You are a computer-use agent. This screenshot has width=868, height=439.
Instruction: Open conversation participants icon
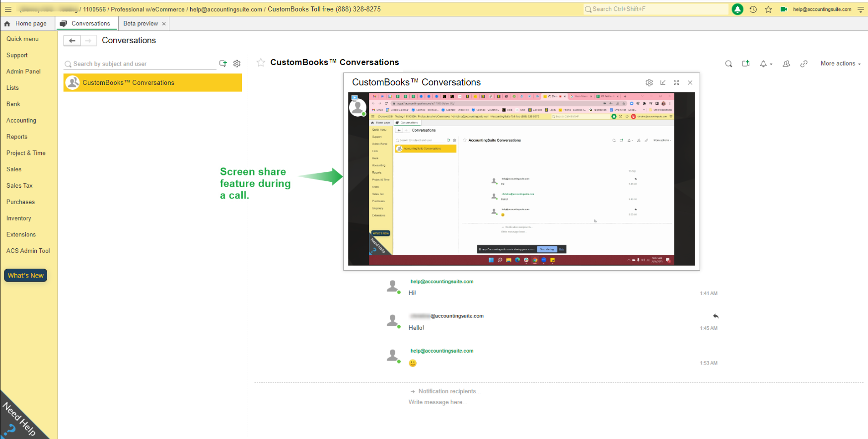coord(787,64)
